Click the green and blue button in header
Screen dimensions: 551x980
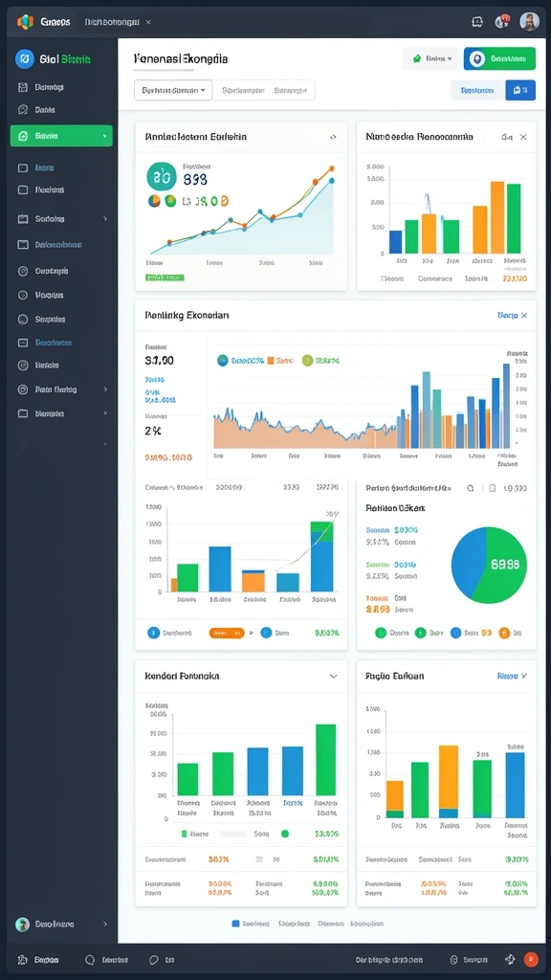point(499,58)
